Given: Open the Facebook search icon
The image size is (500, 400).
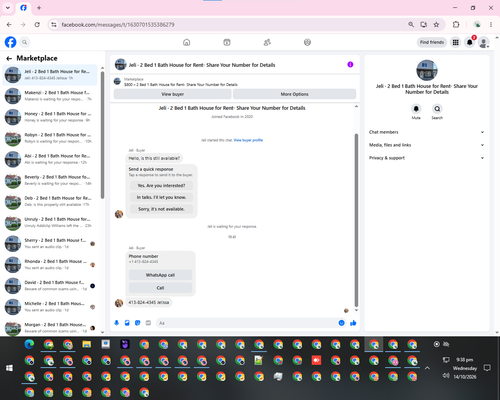Looking at the screenshot, I should click(x=24, y=42).
